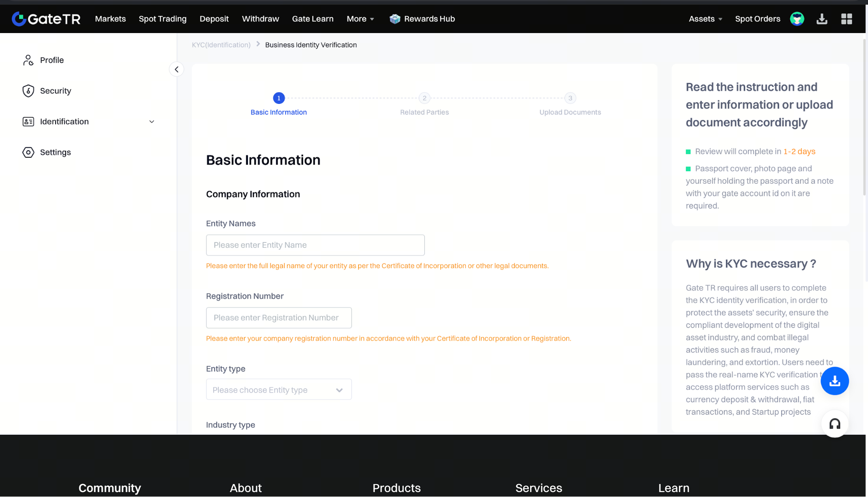Open the Markets menu item

(x=110, y=19)
